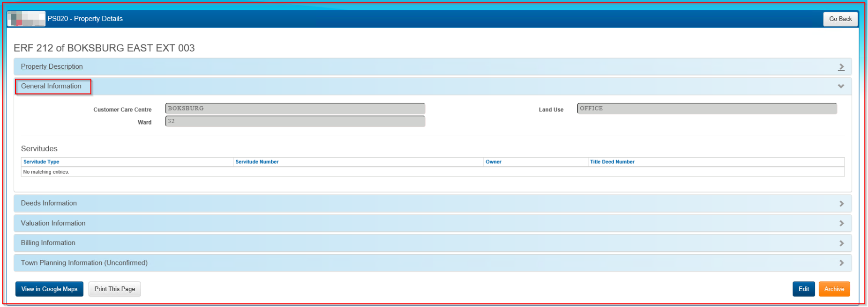
Task: Collapse General Information using down chevron
Action: click(x=841, y=87)
